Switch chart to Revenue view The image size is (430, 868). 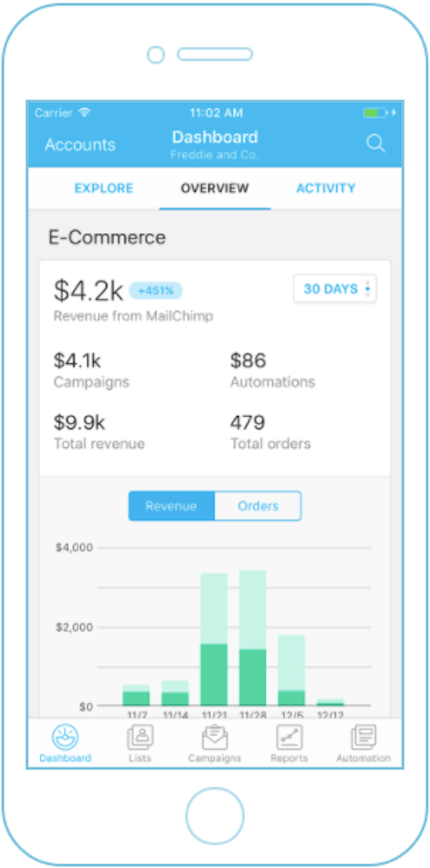(x=171, y=506)
